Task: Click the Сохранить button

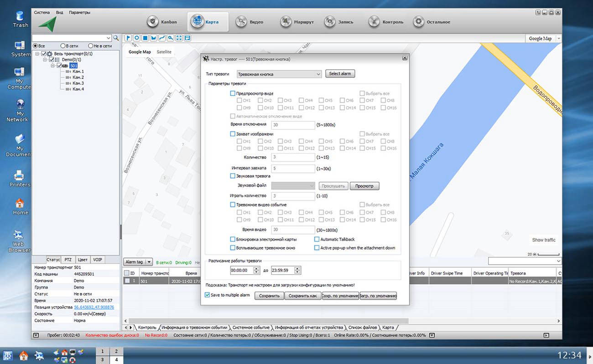Action: (269, 296)
